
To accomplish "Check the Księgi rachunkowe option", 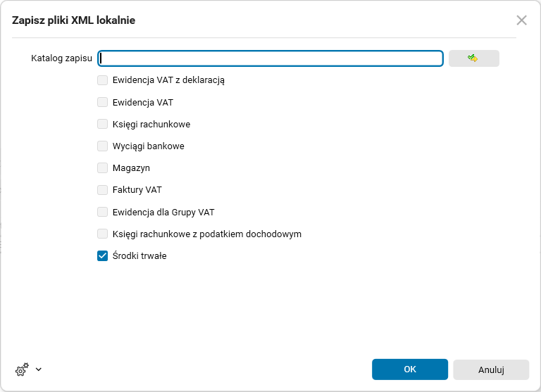I will (103, 124).
